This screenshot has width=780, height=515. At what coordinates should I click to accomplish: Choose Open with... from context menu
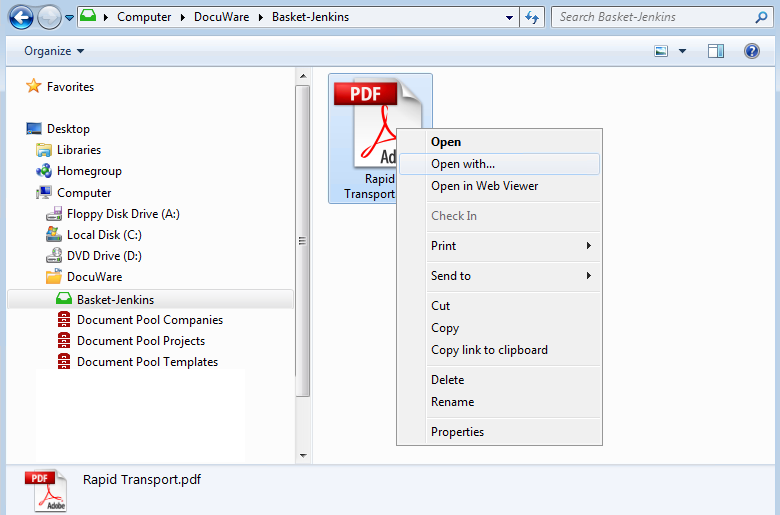point(499,164)
